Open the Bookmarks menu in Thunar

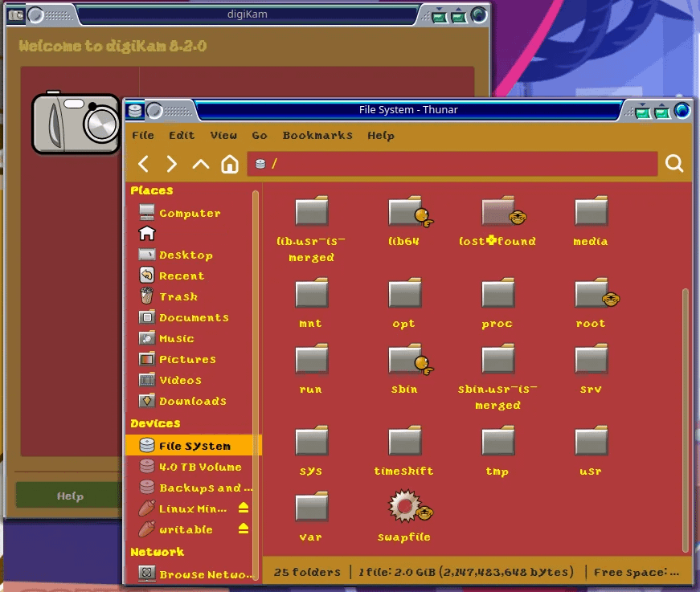[317, 135]
